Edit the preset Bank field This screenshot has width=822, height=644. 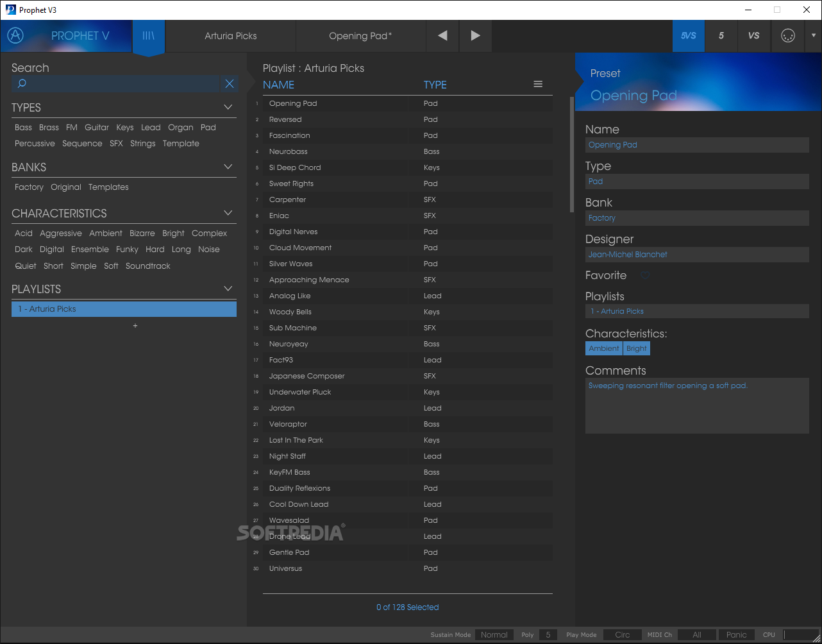[697, 218]
